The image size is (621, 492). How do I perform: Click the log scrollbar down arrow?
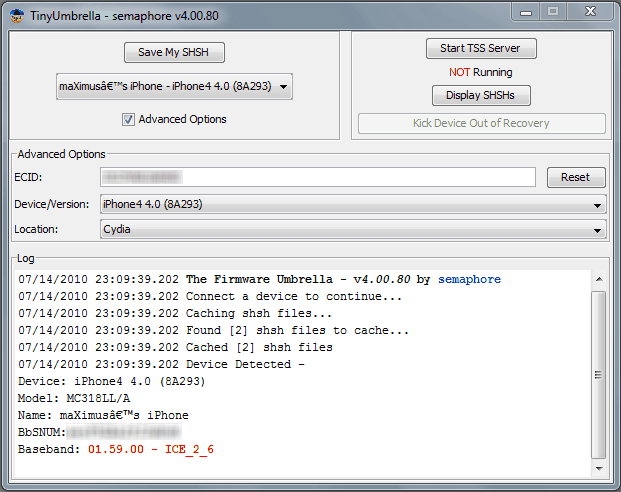[x=599, y=469]
